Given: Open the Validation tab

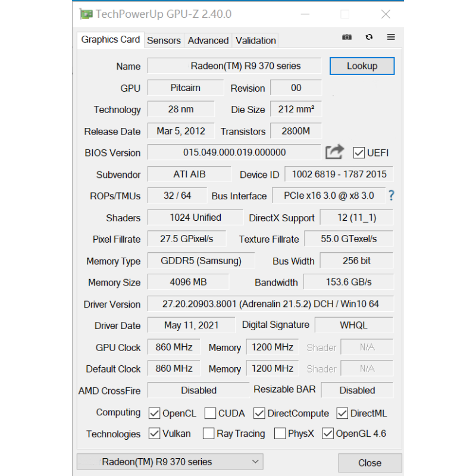Looking at the screenshot, I should (256, 40).
